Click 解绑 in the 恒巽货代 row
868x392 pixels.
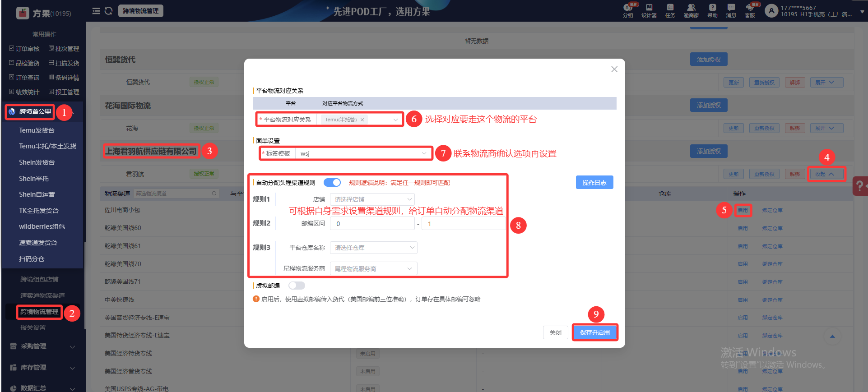click(x=795, y=83)
